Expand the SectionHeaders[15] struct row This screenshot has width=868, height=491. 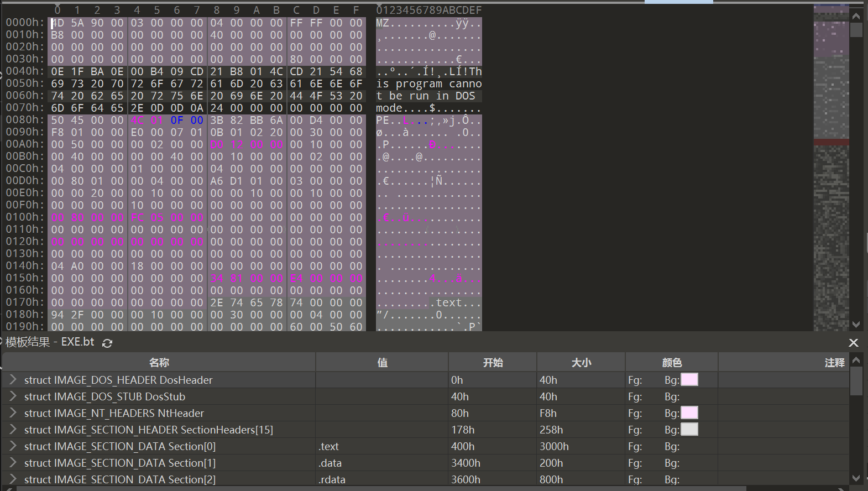[13, 430]
